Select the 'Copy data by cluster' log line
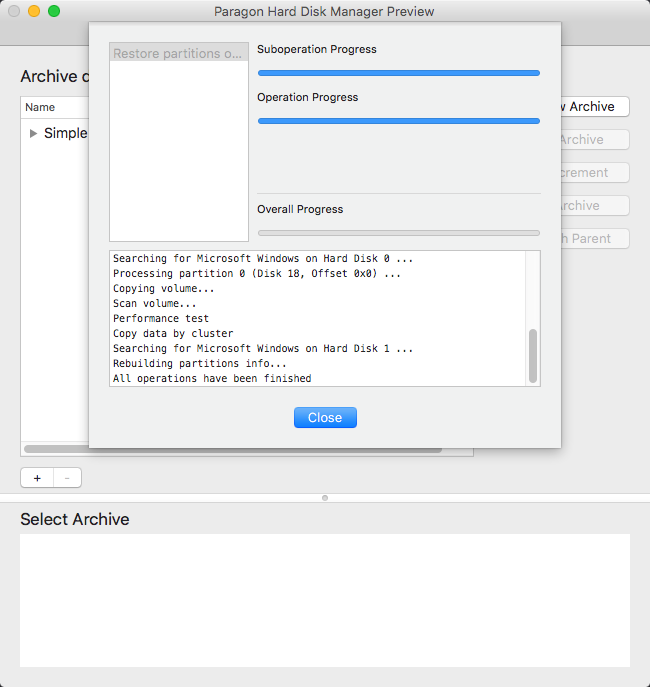 pos(173,333)
